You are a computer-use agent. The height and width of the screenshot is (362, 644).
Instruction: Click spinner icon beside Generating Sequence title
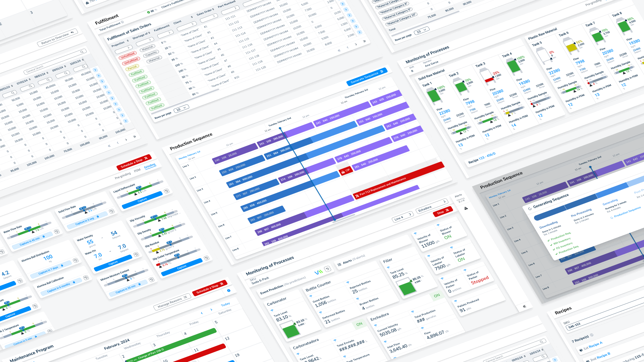(x=530, y=208)
